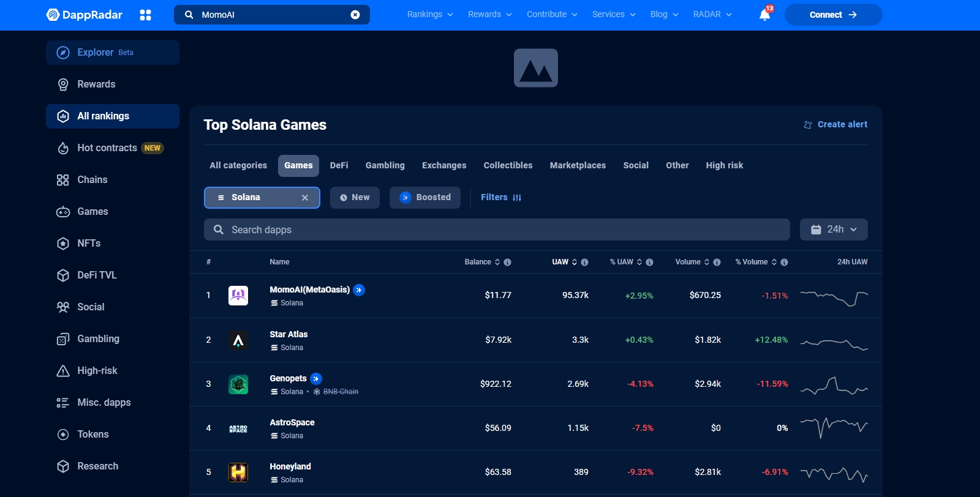The width and height of the screenshot is (980, 497).
Task: Expand the Rankings menu in header
Action: [x=430, y=15]
